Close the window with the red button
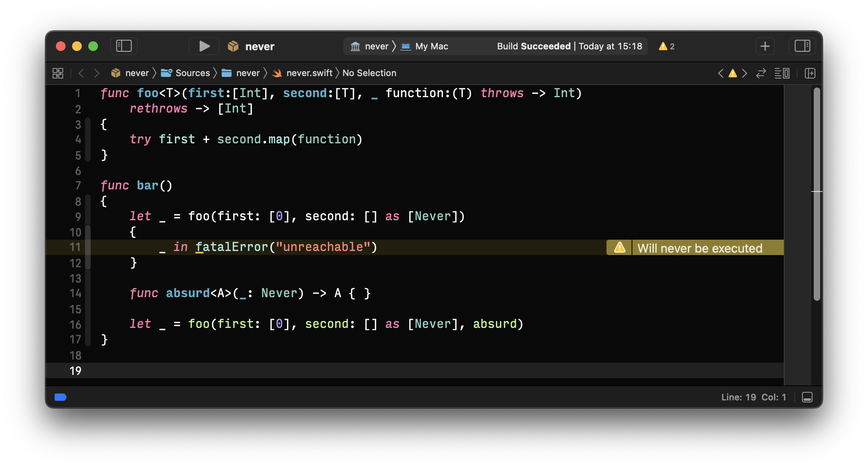868x468 pixels. [61, 46]
